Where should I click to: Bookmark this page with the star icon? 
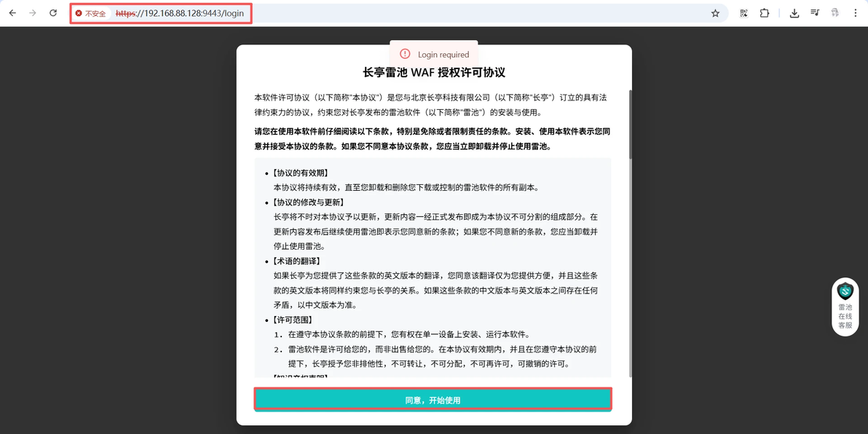tap(715, 13)
